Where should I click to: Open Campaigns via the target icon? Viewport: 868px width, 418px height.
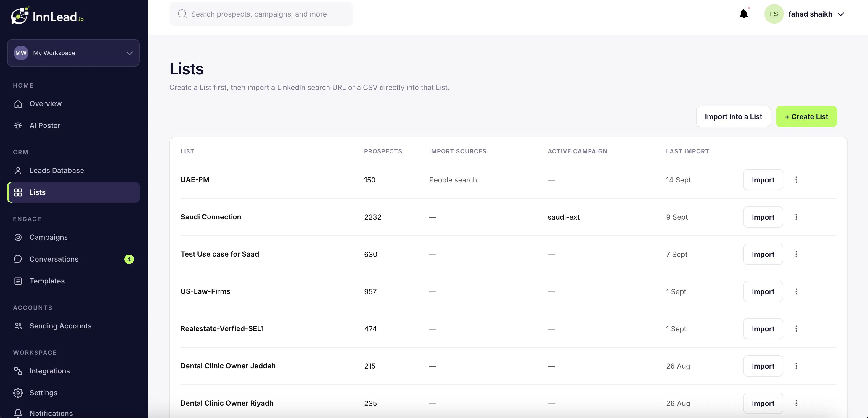point(18,237)
